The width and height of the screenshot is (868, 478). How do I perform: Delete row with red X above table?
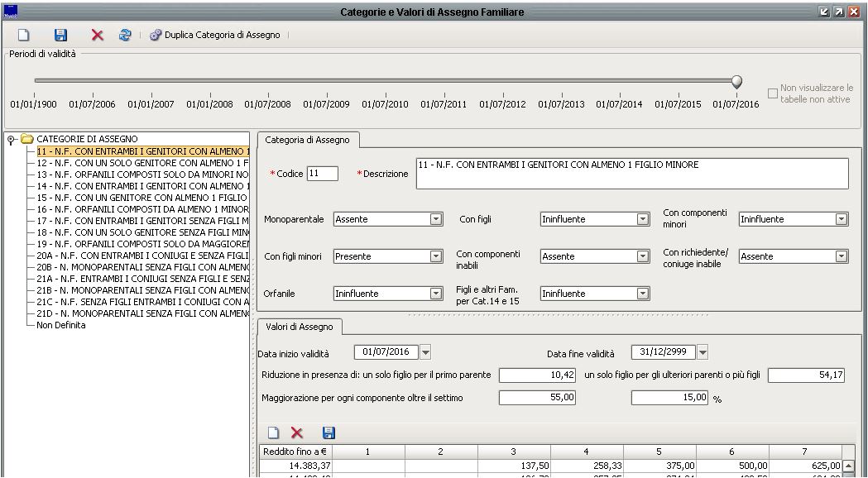pyautogui.click(x=297, y=433)
